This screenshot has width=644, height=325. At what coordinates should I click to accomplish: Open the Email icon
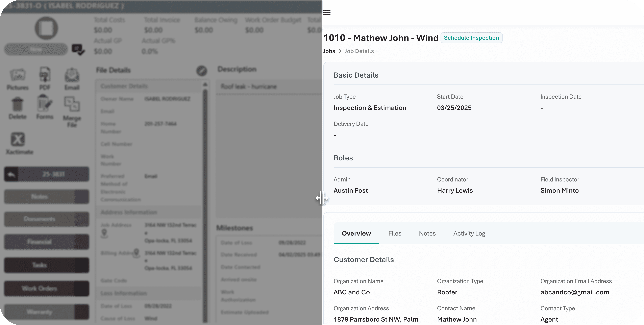72,75
